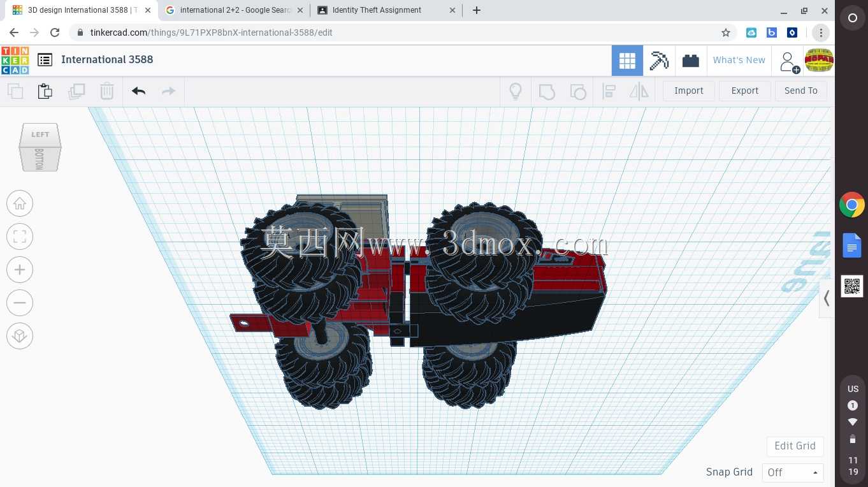Click the Home view button
868x487 pixels.
[x=20, y=203]
